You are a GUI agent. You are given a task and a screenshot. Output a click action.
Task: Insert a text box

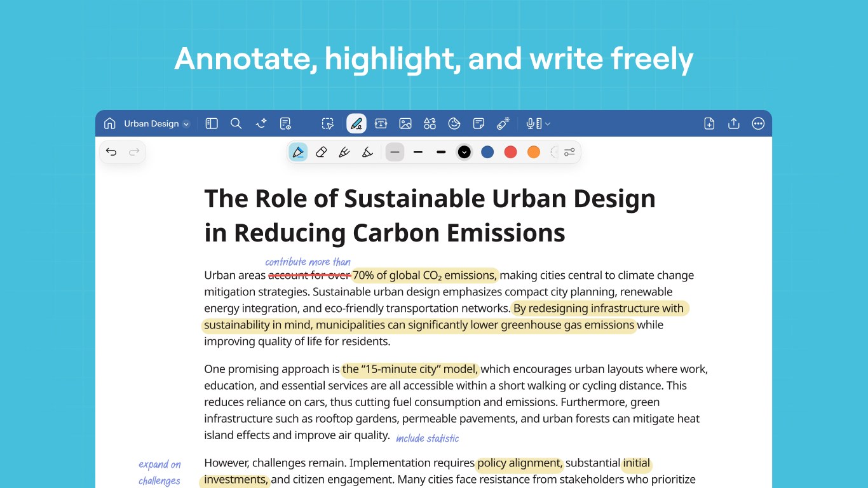(x=381, y=123)
